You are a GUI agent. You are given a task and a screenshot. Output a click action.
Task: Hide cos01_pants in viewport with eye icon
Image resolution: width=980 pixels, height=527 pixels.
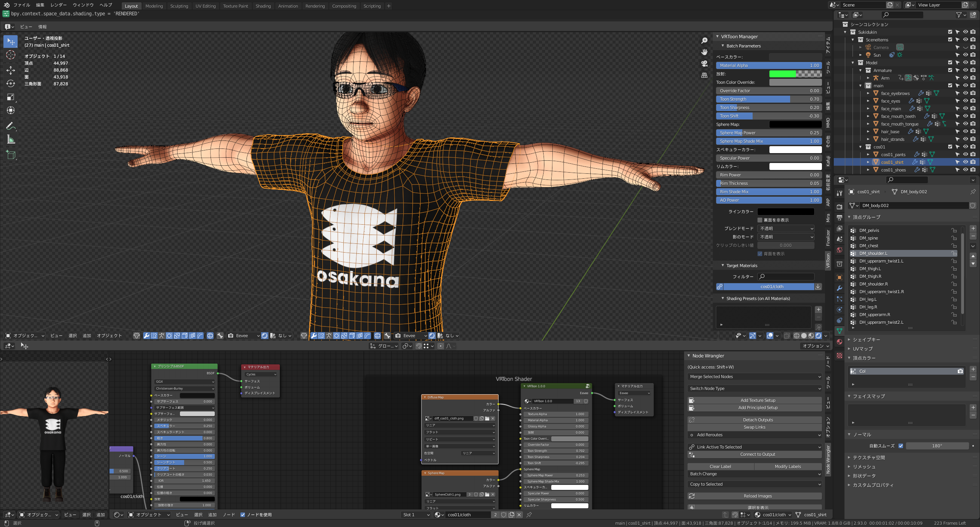pos(965,155)
